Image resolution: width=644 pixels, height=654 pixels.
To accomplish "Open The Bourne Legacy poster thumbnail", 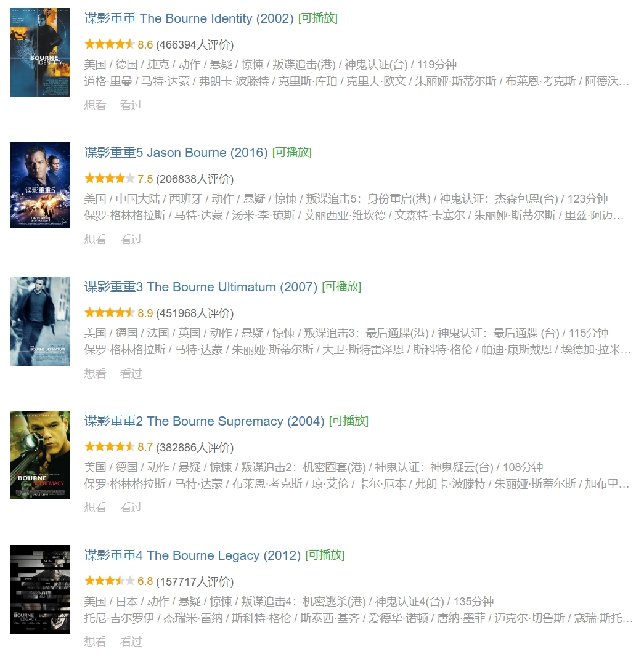I will tap(40, 589).
